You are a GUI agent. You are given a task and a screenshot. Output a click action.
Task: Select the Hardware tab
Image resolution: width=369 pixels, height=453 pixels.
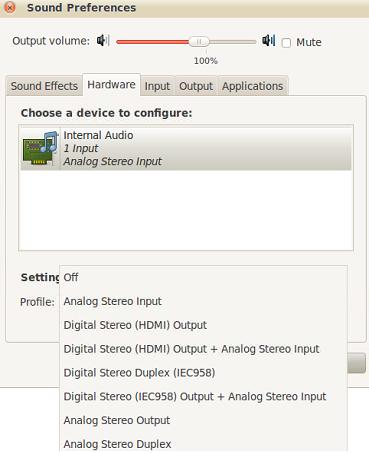111,85
